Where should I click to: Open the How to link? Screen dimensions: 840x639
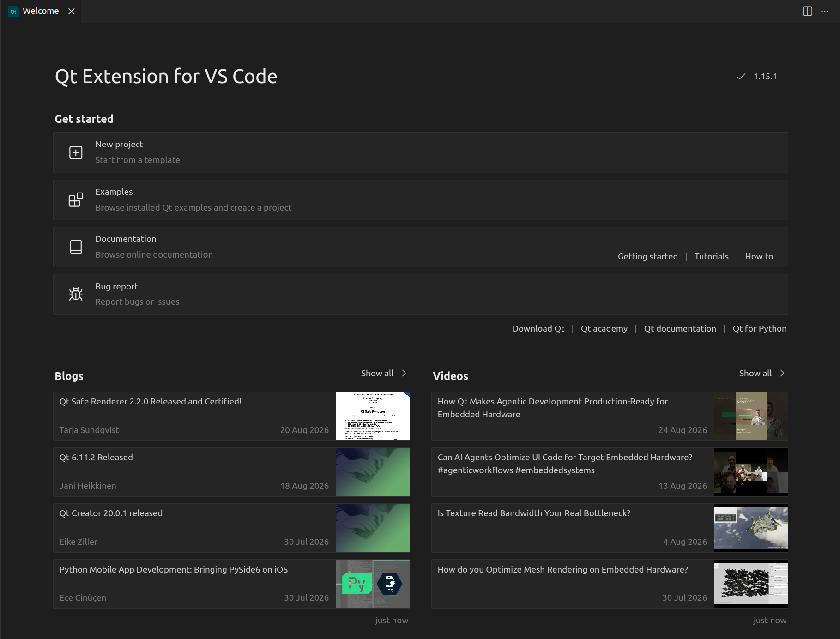(759, 256)
